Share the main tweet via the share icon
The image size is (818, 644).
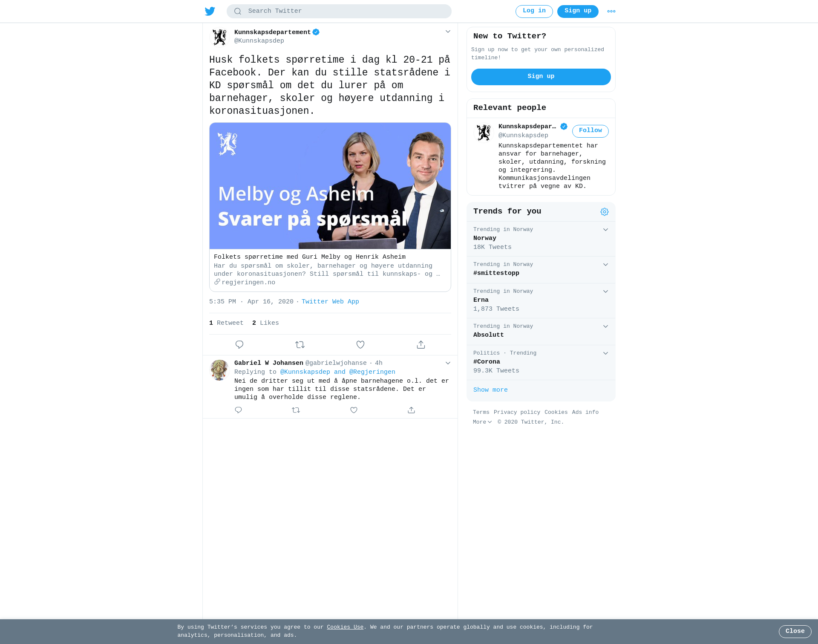point(421,344)
